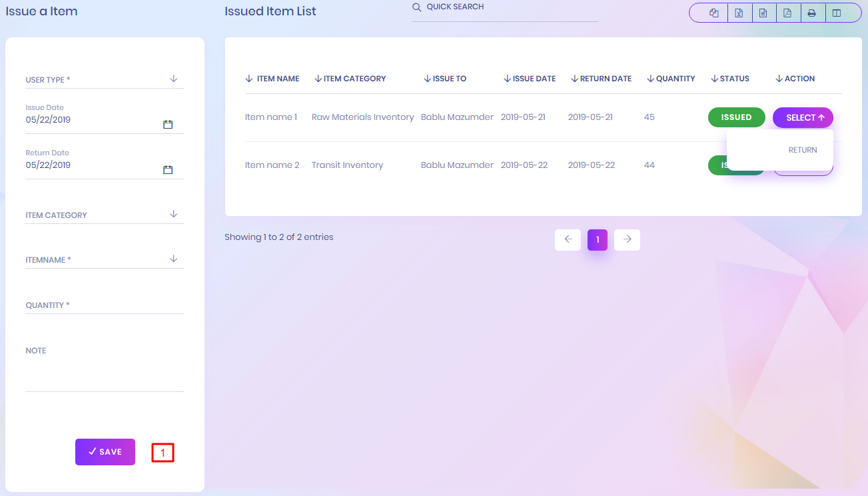Screen dimensions: 868x496
Task: Open the Issue Date calendar picker
Action: pyautogui.click(x=168, y=125)
